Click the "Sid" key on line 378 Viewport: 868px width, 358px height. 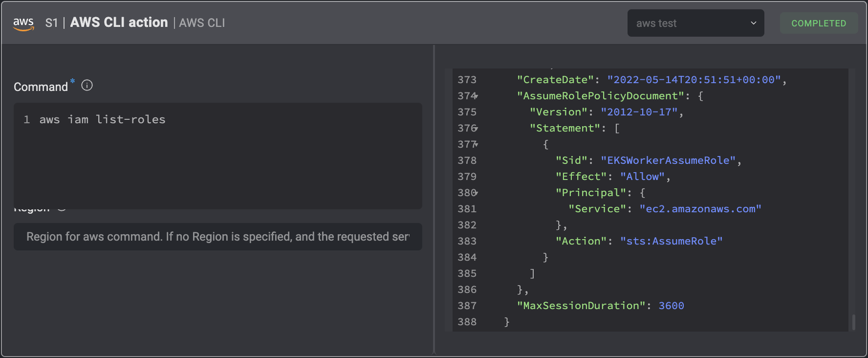point(571,160)
